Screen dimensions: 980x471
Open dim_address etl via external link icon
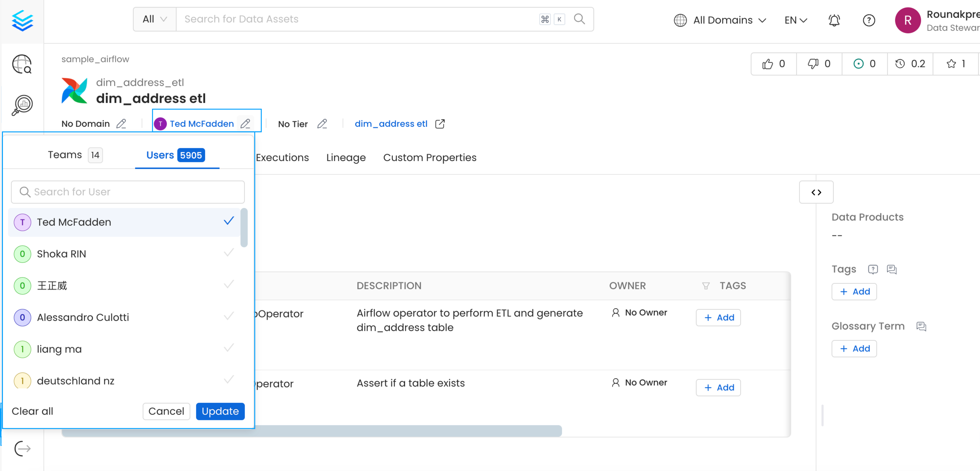click(x=440, y=124)
